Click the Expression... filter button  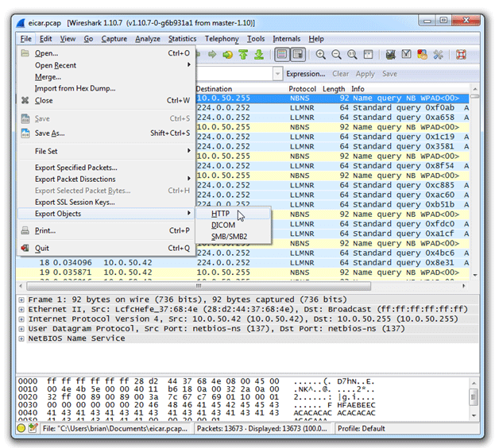[x=305, y=74]
